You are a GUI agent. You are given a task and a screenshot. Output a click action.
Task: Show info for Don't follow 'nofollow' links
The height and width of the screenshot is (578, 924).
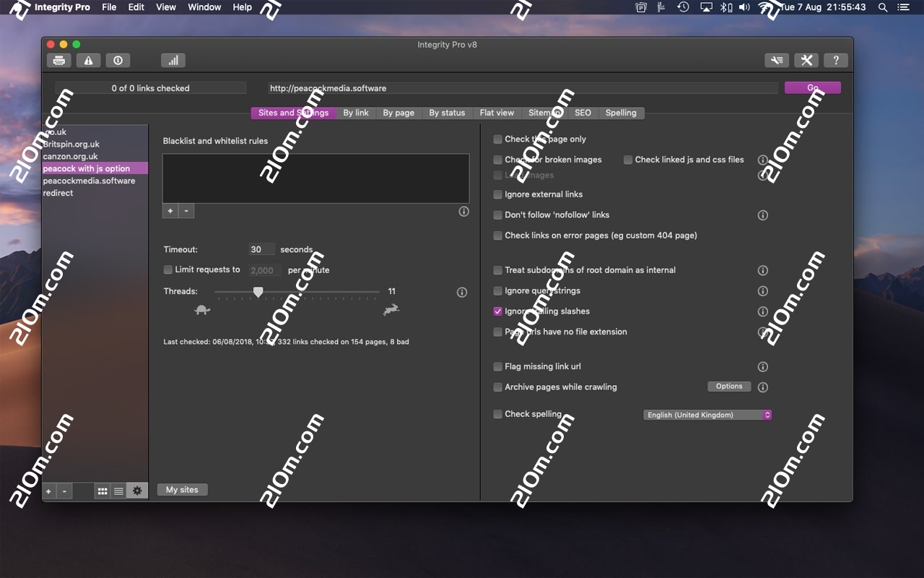[x=762, y=215]
